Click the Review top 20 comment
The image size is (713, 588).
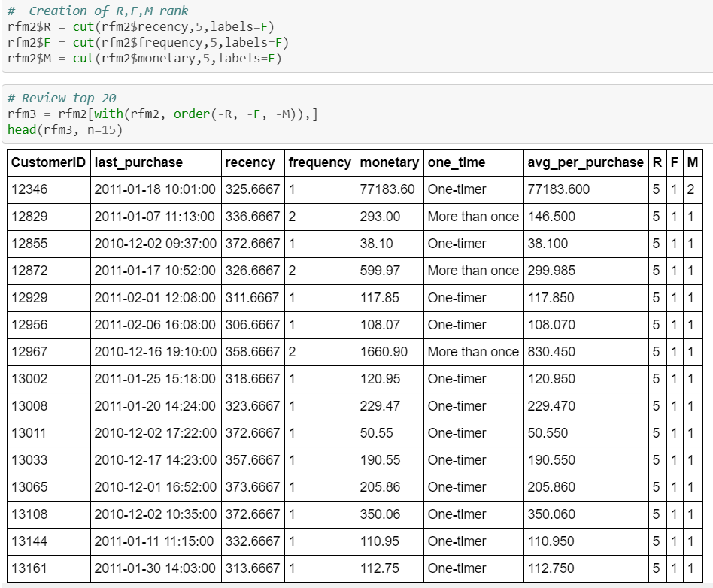point(64,98)
